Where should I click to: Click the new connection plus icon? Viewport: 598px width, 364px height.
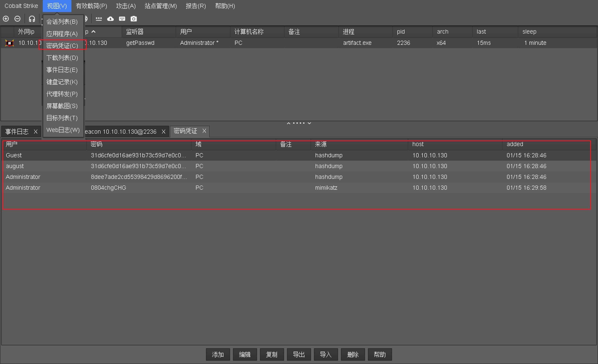(x=6, y=19)
